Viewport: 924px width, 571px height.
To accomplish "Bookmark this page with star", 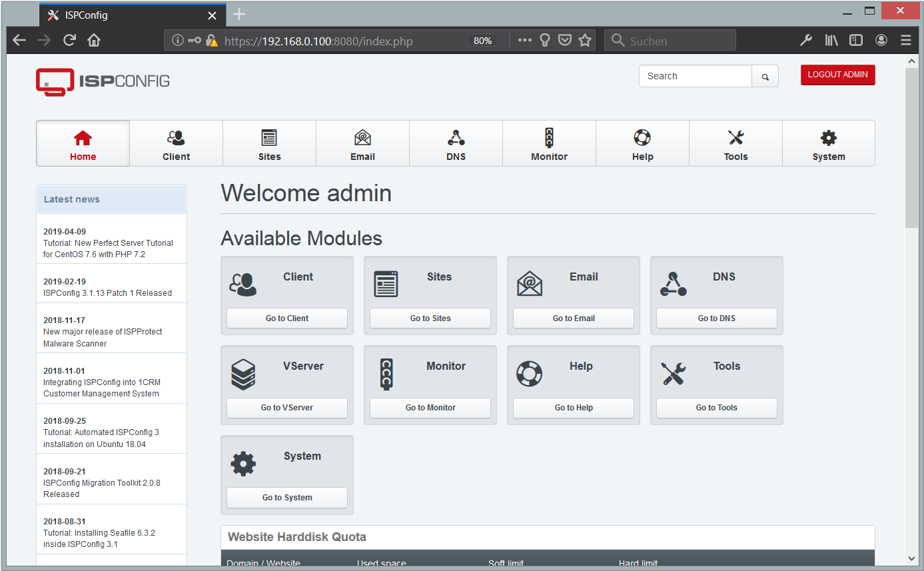I will pos(585,41).
